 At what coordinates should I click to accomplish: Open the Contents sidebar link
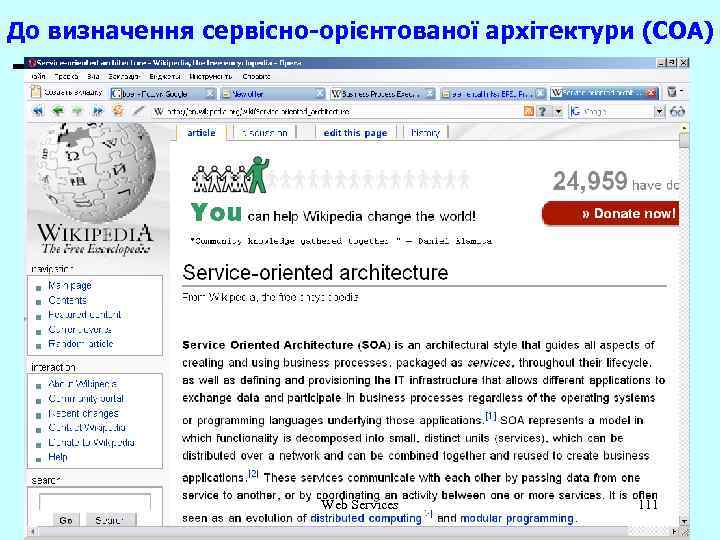[x=68, y=300]
